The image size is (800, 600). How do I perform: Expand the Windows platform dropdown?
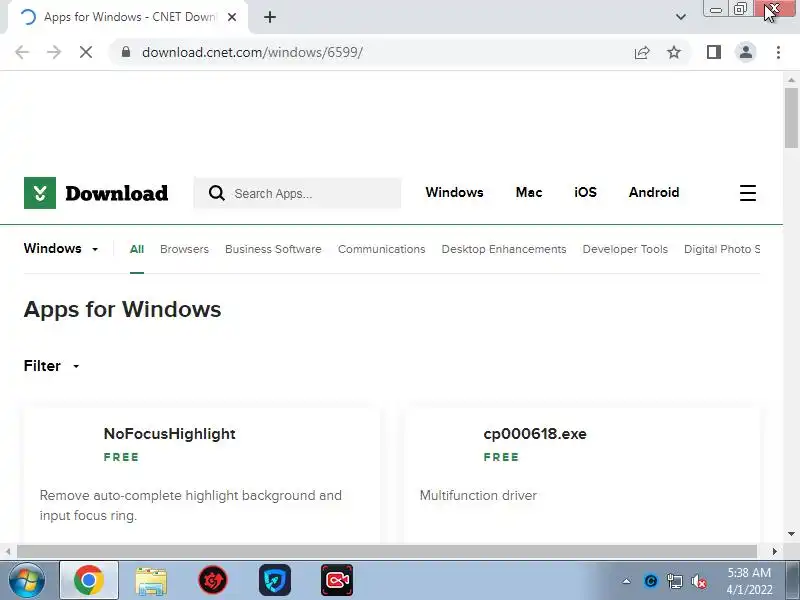click(61, 248)
